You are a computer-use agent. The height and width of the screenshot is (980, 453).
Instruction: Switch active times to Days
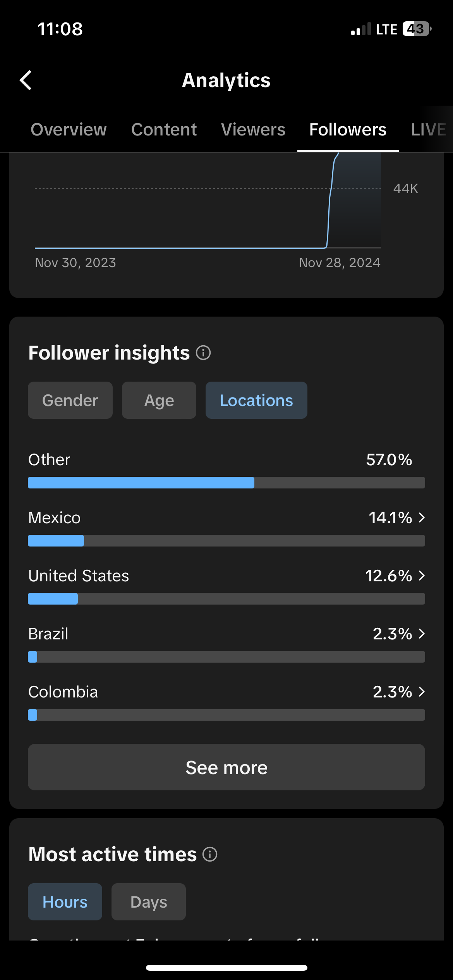tap(149, 902)
